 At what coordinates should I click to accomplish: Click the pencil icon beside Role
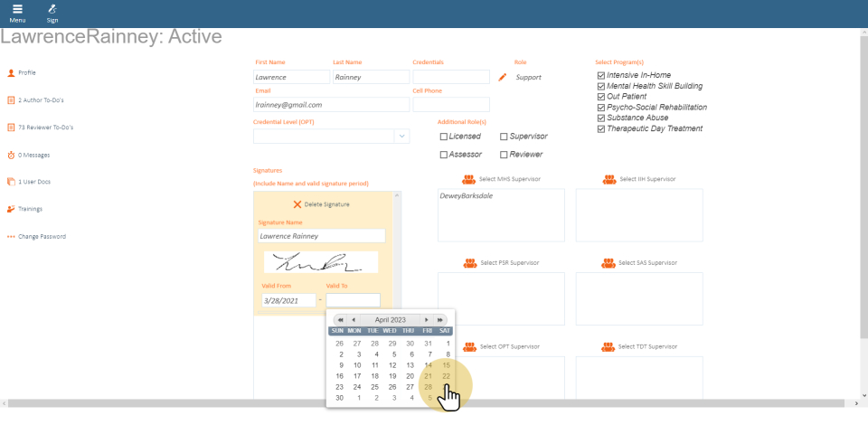click(x=503, y=78)
